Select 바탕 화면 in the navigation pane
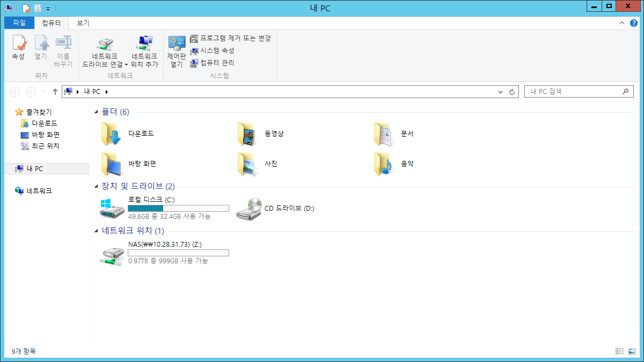This screenshot has width=644, height=362. (x=40, y=135)
